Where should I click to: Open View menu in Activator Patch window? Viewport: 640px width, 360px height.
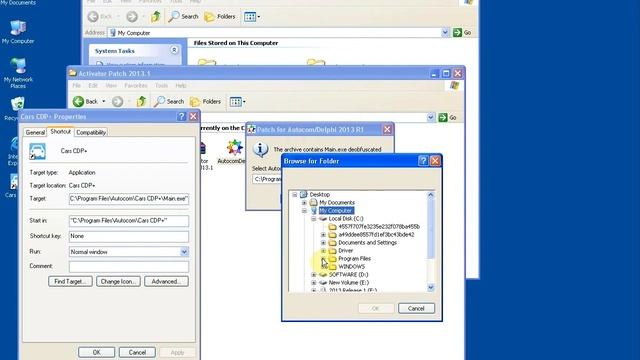(x=111, y=86)
